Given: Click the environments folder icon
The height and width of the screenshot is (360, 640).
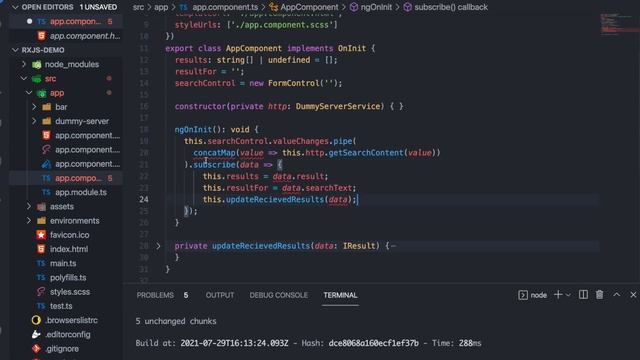Looking at the screenshot, I should [42, 221].
